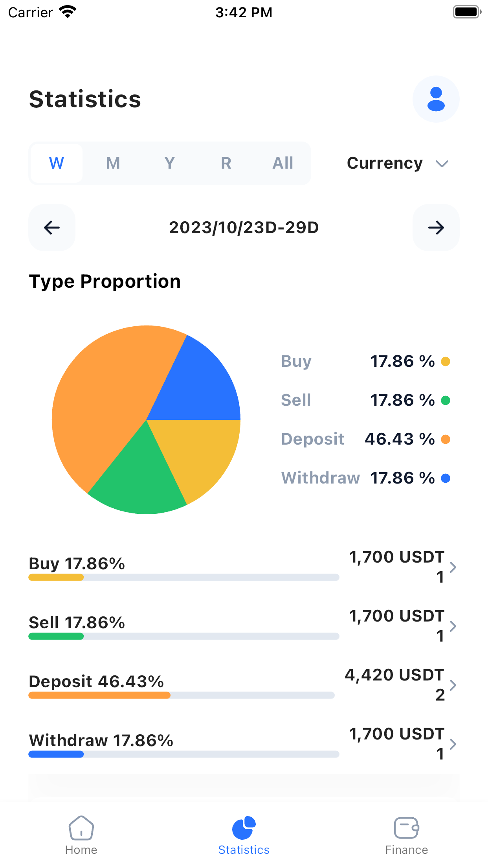
Task: Tap the blue Withdraw legend dot
Action: [x=446, y=478]
